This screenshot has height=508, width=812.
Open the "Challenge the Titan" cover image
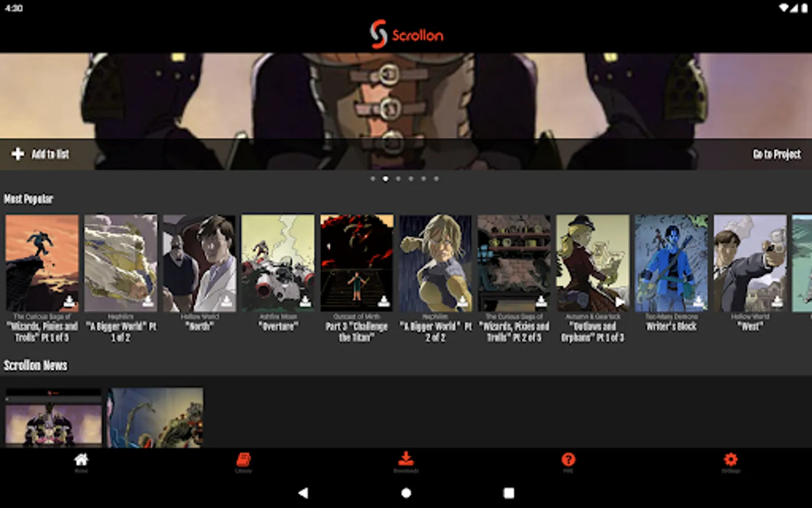[x=357, y=263]
